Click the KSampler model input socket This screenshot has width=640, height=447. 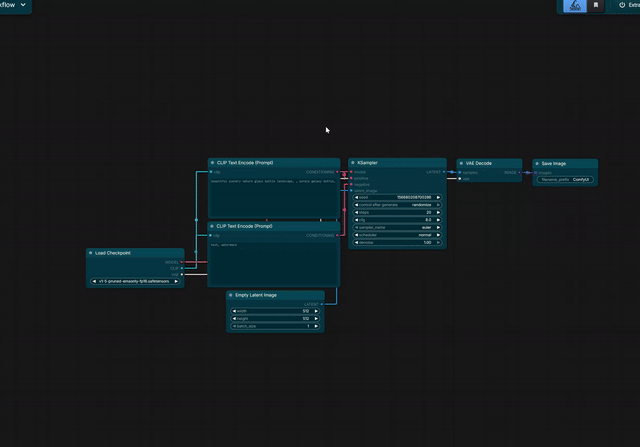click(351, 172)
